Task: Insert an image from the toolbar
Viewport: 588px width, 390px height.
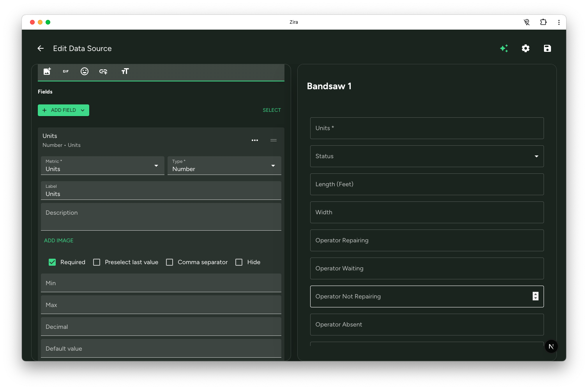Action: click(x=47, y=71)
